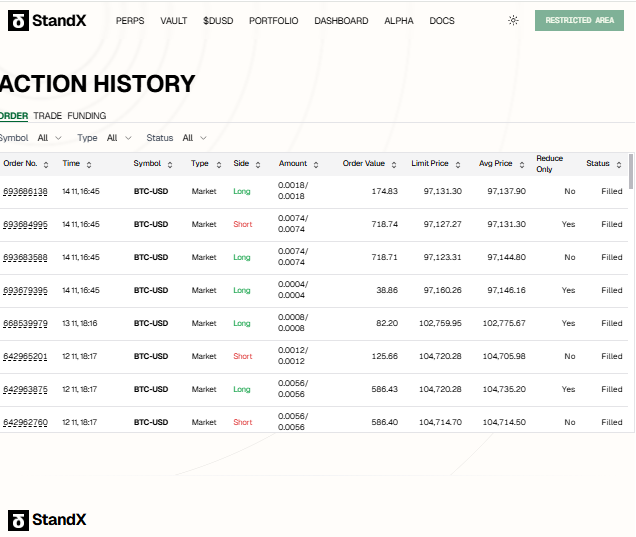Open the $DUSD page
Screen dimensions: 636x537
tap(218, 21)
